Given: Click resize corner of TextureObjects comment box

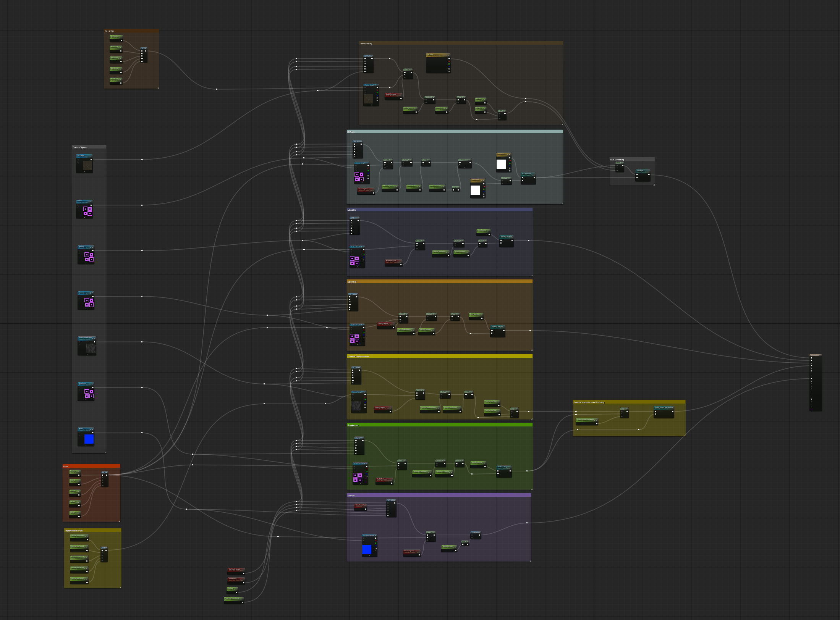Looking at the screenshot, I should [105, 452].
